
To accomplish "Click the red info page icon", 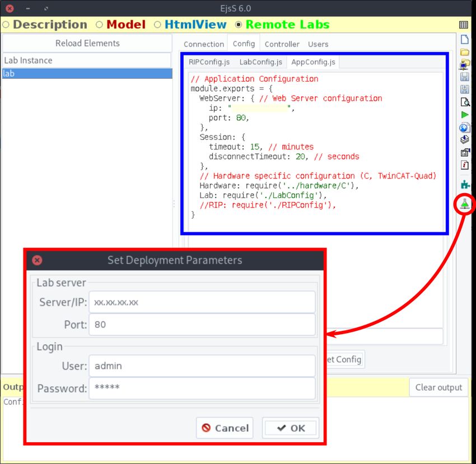I will pos(464,165).
